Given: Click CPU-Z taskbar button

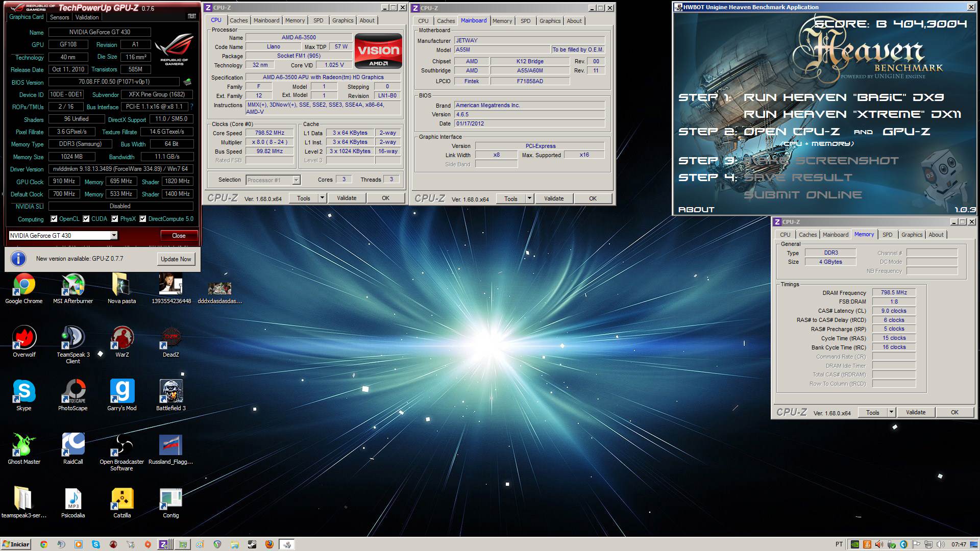Looking at the screenshot, I should pyautogui.click(x=164, y=544).
